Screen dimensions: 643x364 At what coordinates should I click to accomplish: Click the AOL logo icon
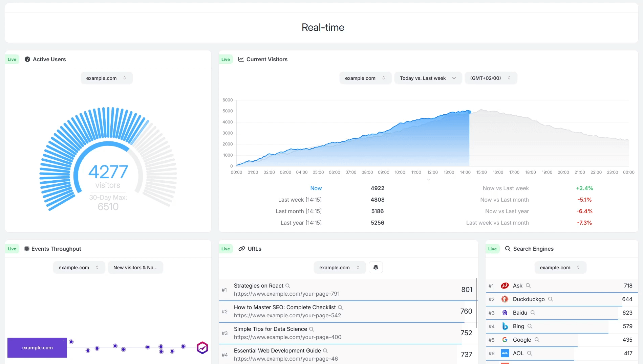(x=505, y=353)
